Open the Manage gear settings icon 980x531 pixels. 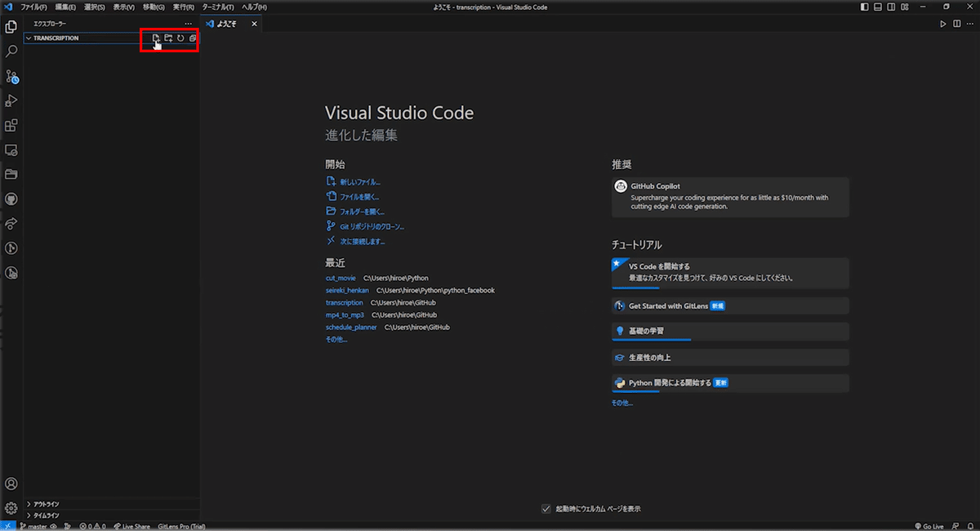coord(11,508)
